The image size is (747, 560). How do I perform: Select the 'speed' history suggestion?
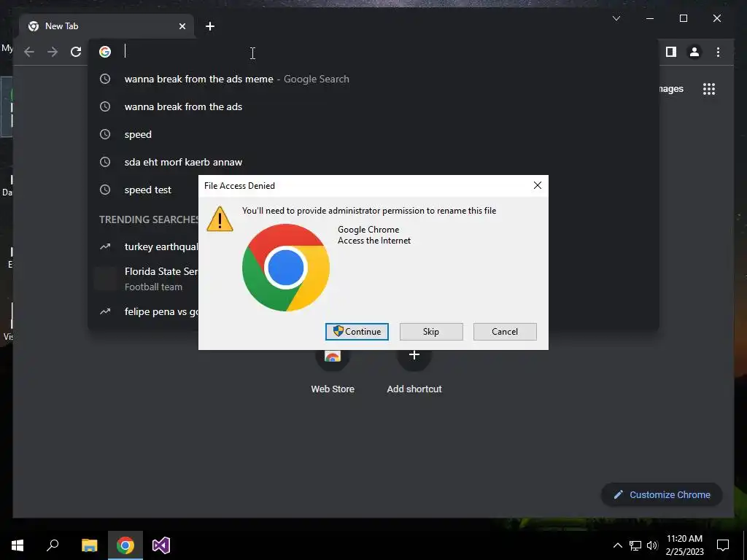pos(373,134)
